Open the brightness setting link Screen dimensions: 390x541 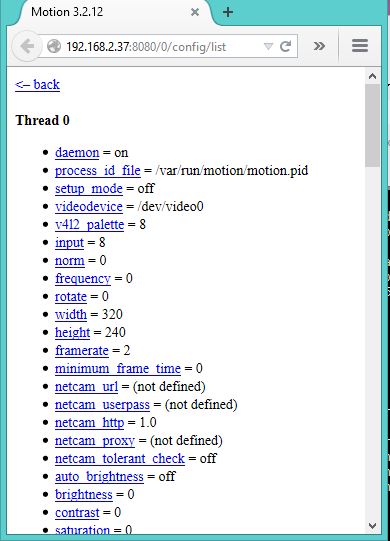tap(84, 494)
